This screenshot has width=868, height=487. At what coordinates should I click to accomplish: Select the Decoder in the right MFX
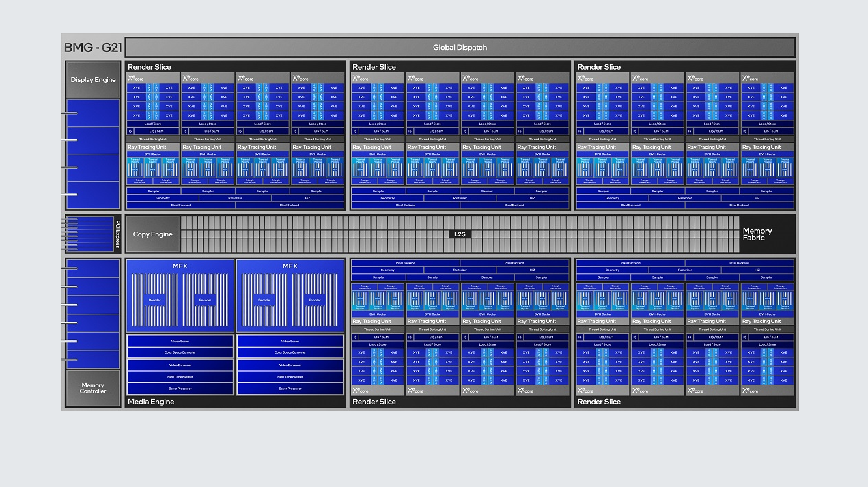pyautogui.click(x=264, y=300)
